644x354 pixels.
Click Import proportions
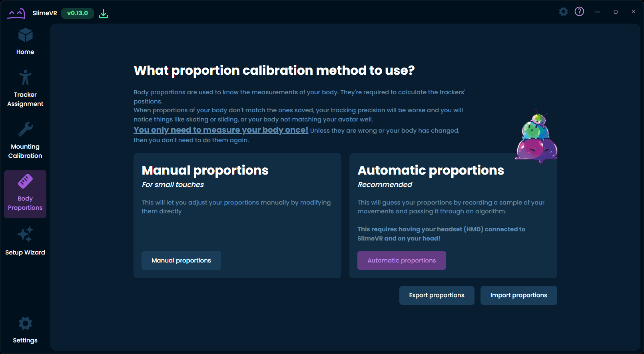(x=518, y=295)
